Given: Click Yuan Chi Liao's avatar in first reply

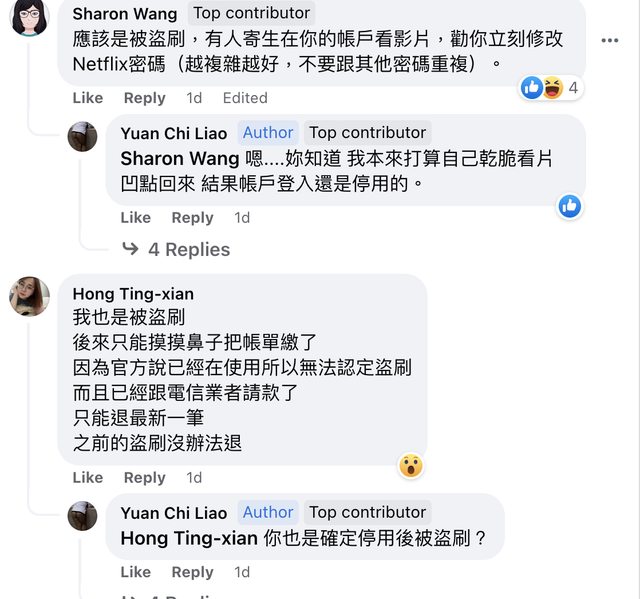Looking at the screenshot, I should (82, 137).
